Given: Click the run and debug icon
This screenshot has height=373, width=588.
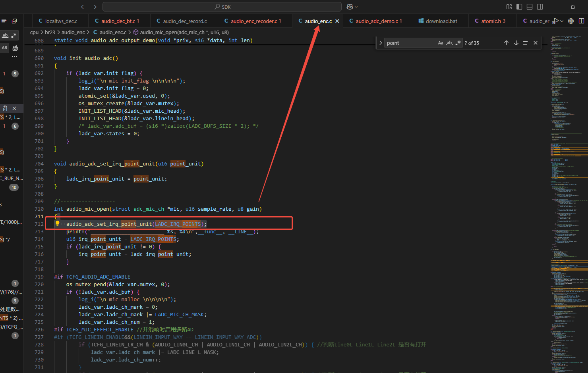Looking at the screenshot, I should (556, 21).
